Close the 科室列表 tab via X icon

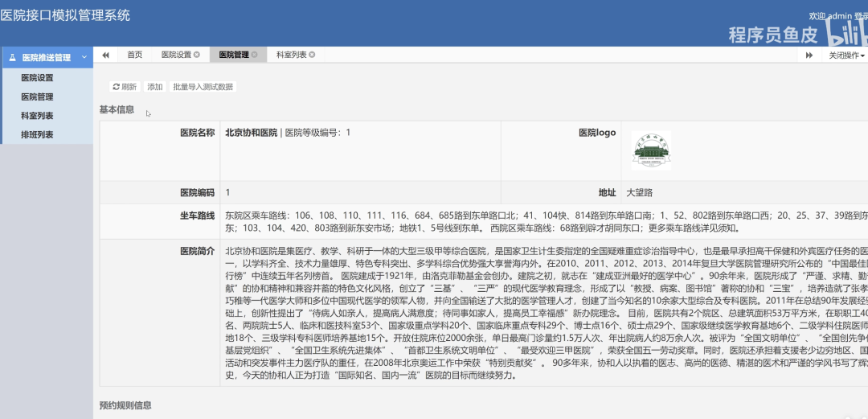coord(312,55)
